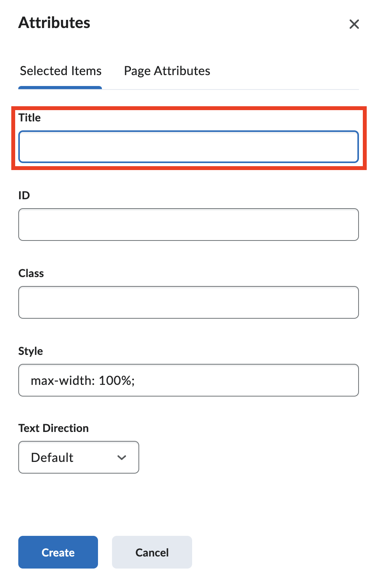Place cursor in the max-width: 100%; text
Viewport: 378px width, 588px height.
pos(82,380)
